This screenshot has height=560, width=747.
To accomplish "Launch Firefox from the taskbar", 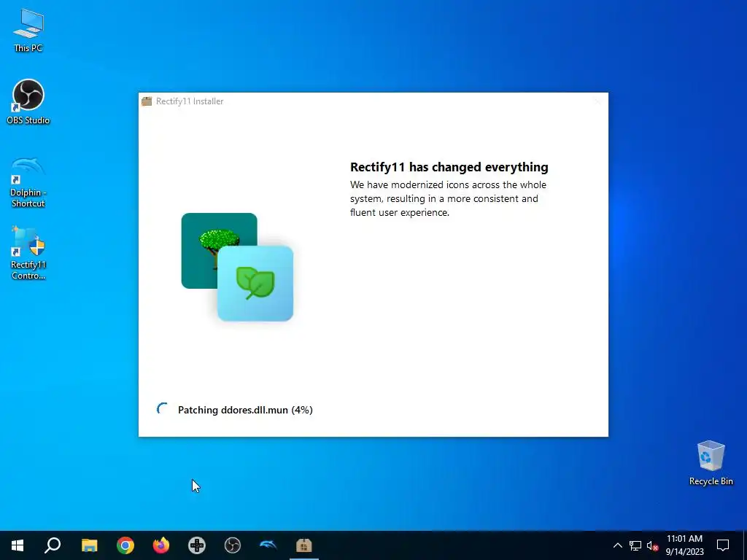I will coord(161,545).
